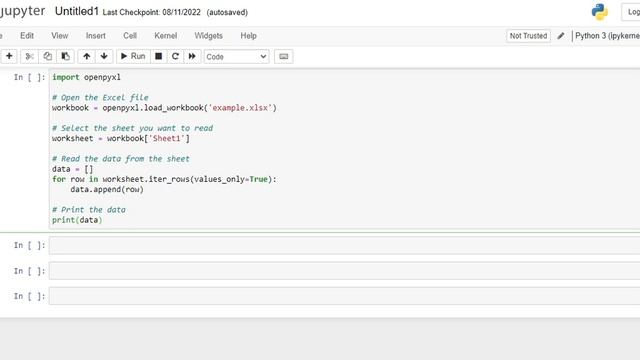Screen dimensions: 640x360
Task: Interrupt the kernel with the stop icon
Action: [158, 56]
